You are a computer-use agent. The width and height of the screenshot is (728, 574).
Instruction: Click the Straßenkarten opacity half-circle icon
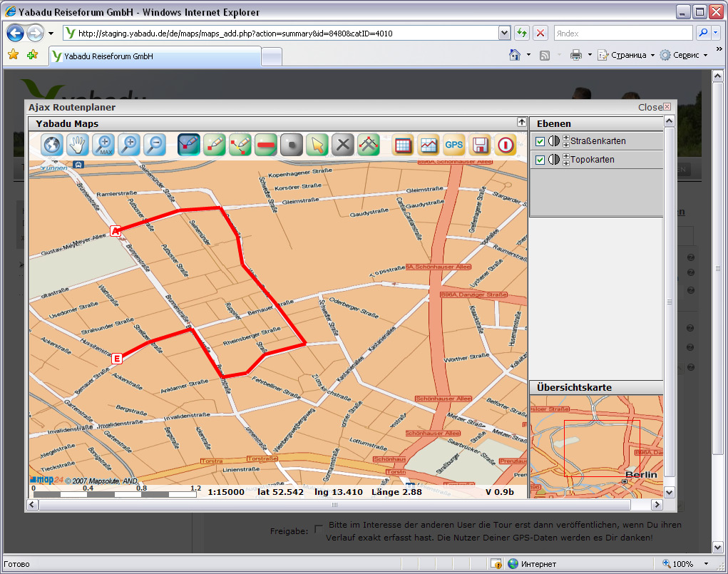[554, 140]
